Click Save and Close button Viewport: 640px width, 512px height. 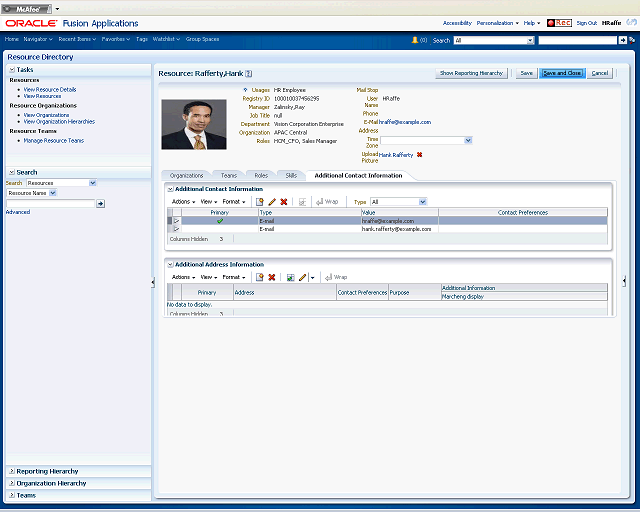[562, 73]
